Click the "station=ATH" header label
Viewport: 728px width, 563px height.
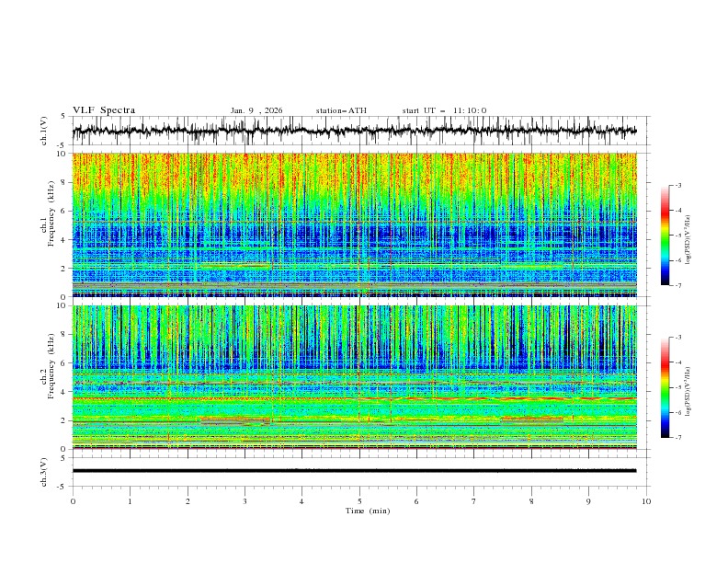coord(341,110)
